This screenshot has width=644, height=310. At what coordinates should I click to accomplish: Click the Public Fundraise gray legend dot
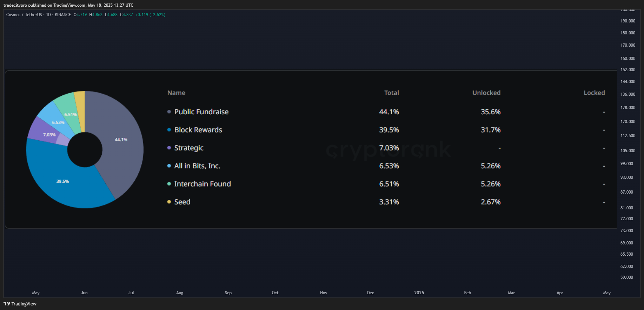[169, 112]
